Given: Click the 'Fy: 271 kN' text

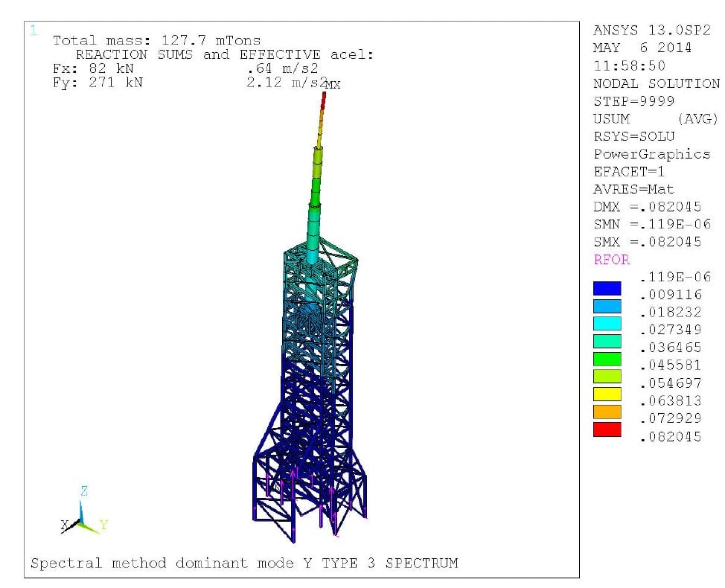Looking at the screenshot, I should point(98,83).
